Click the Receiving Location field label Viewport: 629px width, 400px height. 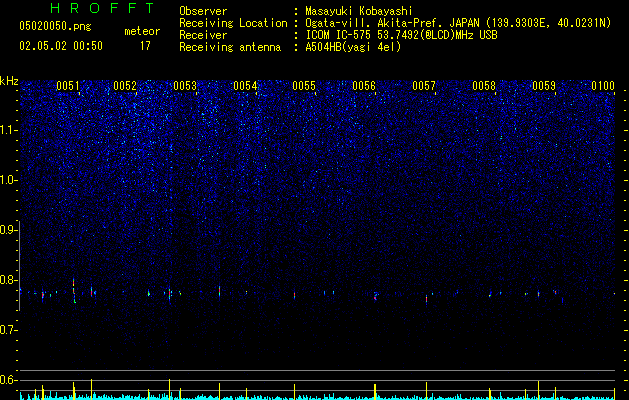(x=233, y=23)
